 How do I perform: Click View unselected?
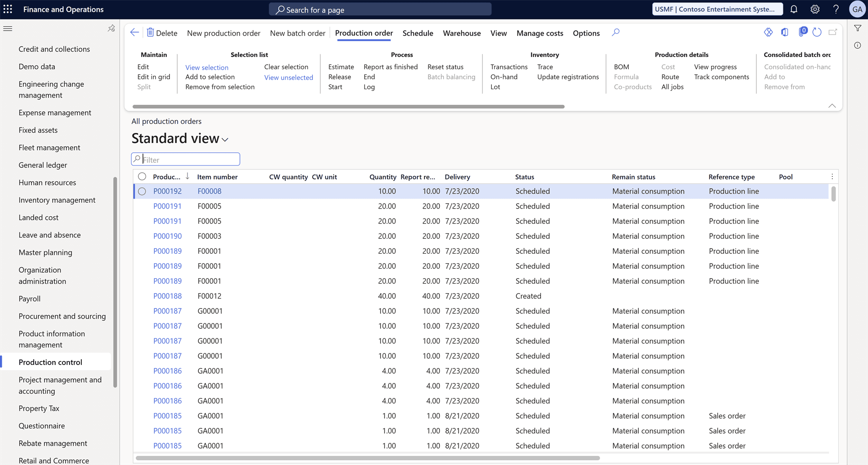click(288, 77)
